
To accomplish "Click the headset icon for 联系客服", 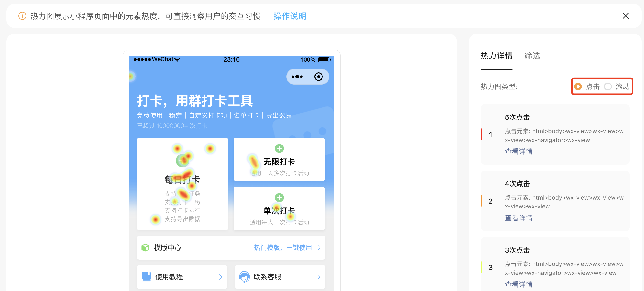I will coord(244,277).
